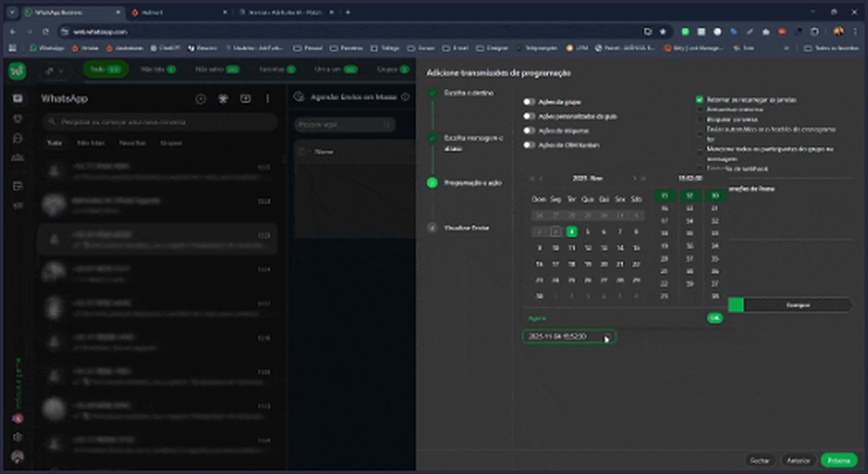868x474 pixels.
Task: Go back using browser back arrow
Action: pyautogui.click(x=12, y=31)
